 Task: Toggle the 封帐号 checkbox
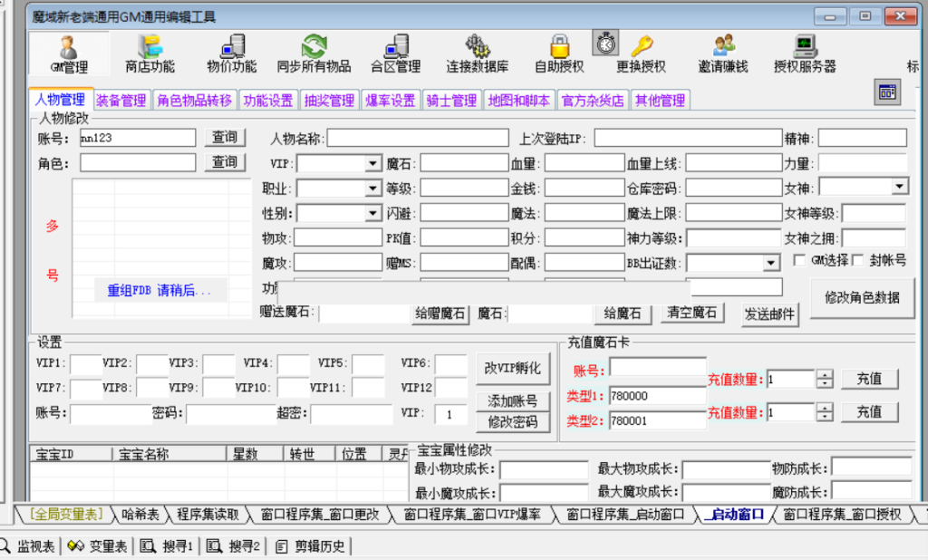point(857,260)
